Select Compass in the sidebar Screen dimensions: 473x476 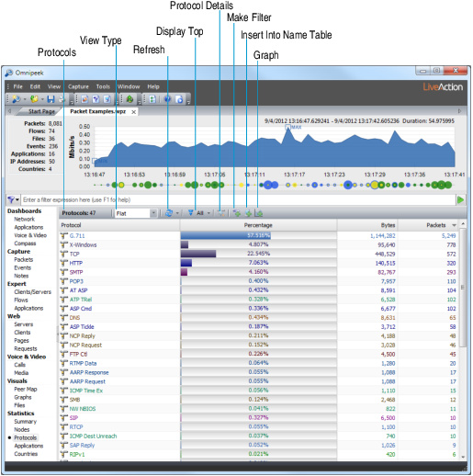(25, 244)
